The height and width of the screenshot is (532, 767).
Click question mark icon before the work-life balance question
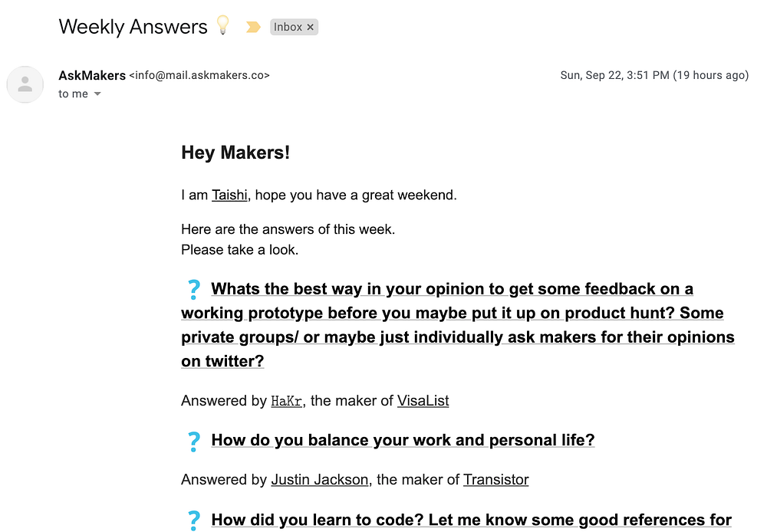click(x=193, y=441)
